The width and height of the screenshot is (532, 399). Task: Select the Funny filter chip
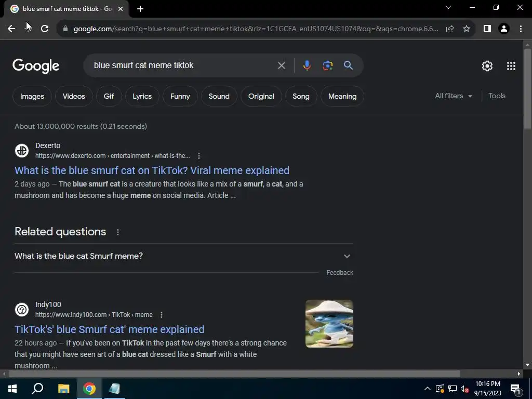click(180, 96)
